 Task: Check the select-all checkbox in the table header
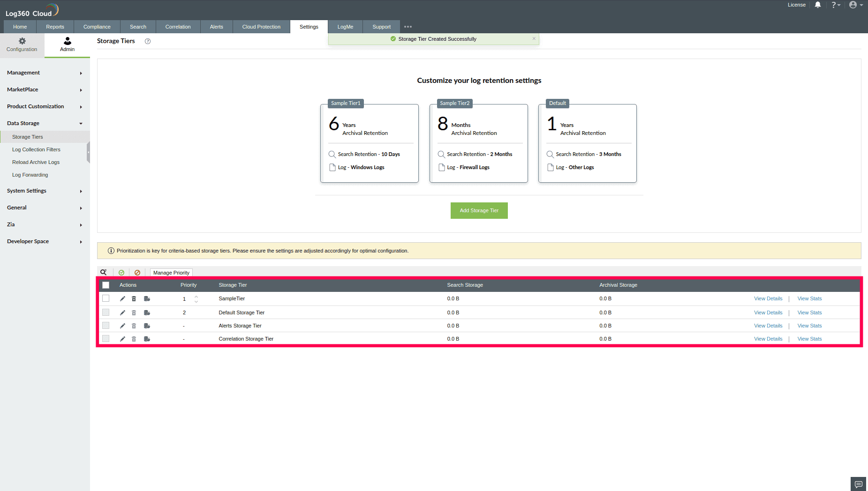coord(106,285)
